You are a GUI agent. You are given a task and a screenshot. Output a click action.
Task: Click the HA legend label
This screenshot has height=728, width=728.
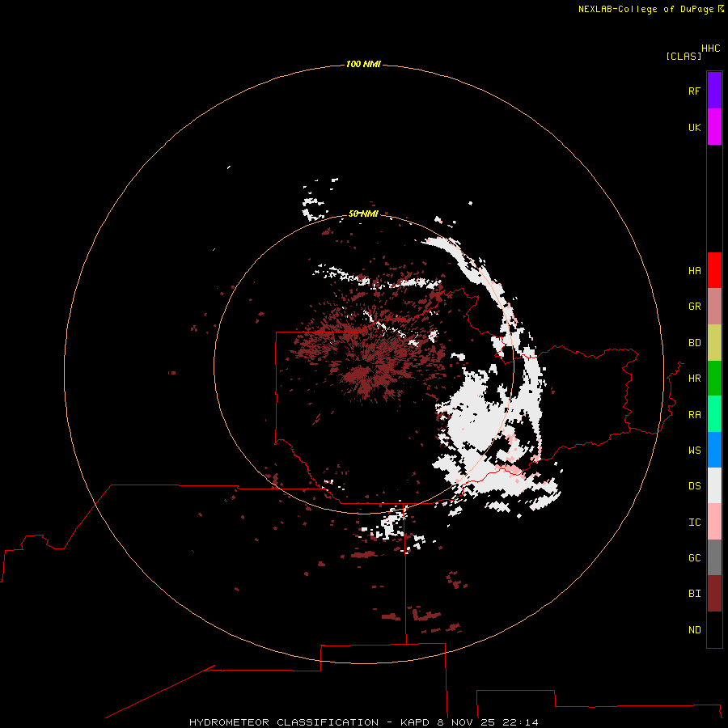(x=694, y=270)
